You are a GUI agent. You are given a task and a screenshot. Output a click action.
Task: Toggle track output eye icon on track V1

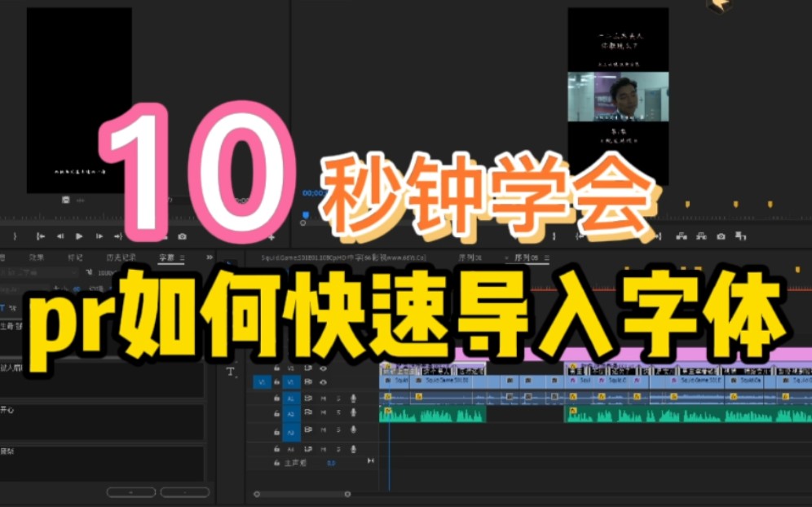click(x=323, y=382)
